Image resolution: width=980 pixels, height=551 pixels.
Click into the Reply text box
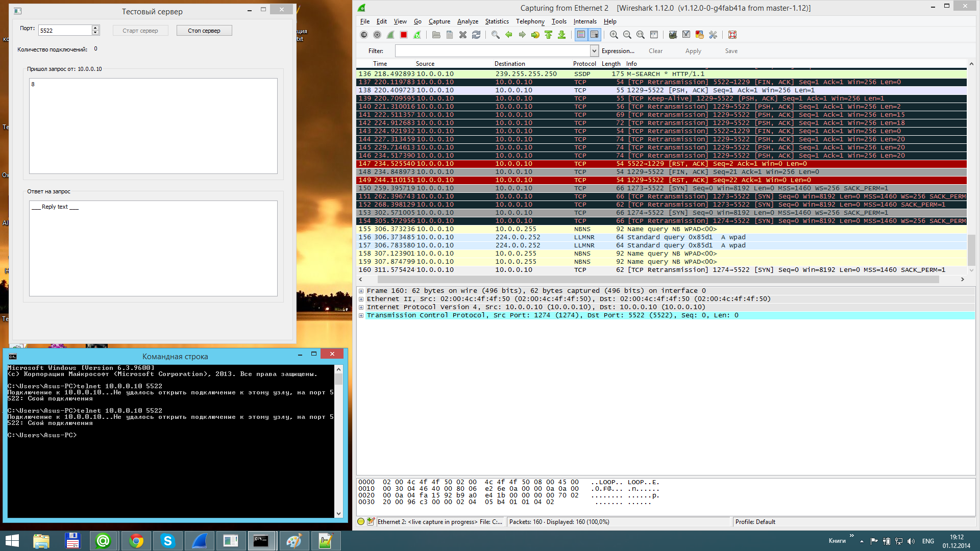tap(153, 248)
